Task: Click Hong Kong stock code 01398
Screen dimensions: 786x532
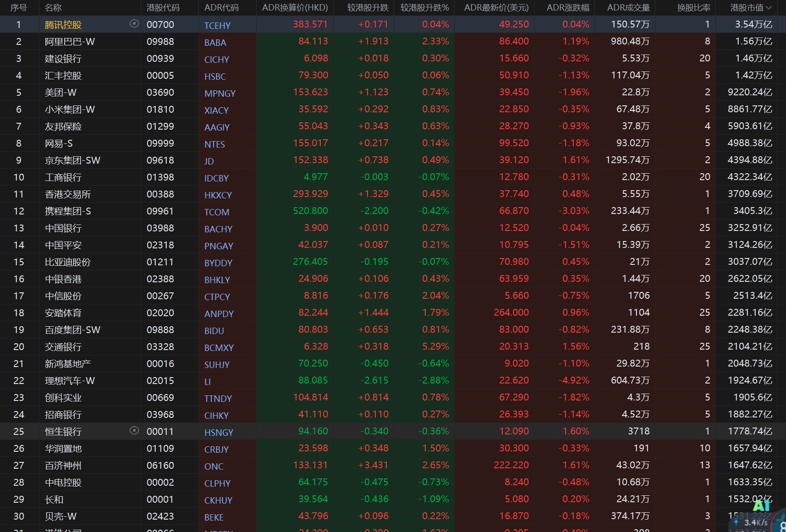Action: click(x=160, y=177)
